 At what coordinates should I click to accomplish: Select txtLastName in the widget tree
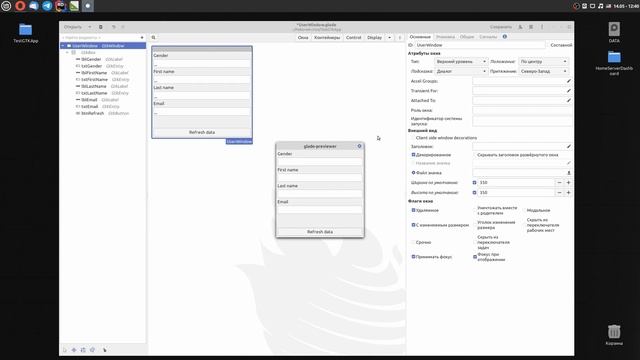coord(102,93)
